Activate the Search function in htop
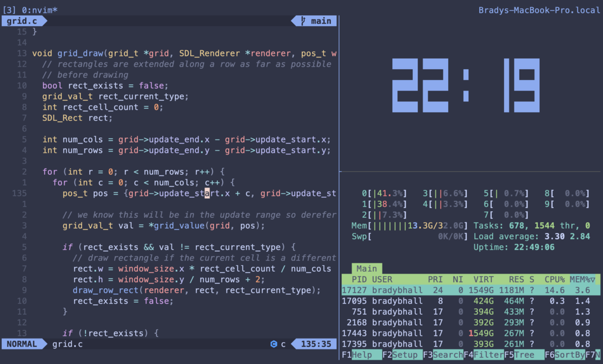The height and width of the screenshot is (364, 603). click(443, 354)
